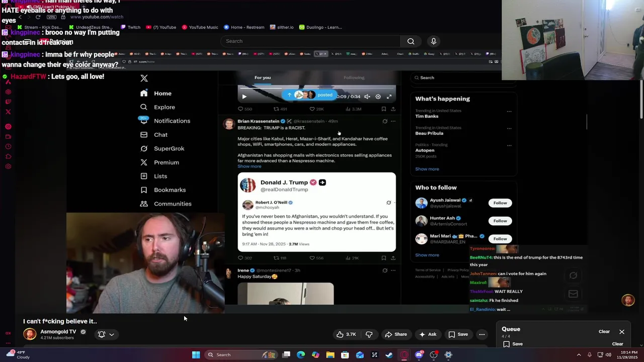Viewport: 644px width, 362px height.
Task: Show more under Who to follow
Action: pyautogui.click(x=427, y=255)
